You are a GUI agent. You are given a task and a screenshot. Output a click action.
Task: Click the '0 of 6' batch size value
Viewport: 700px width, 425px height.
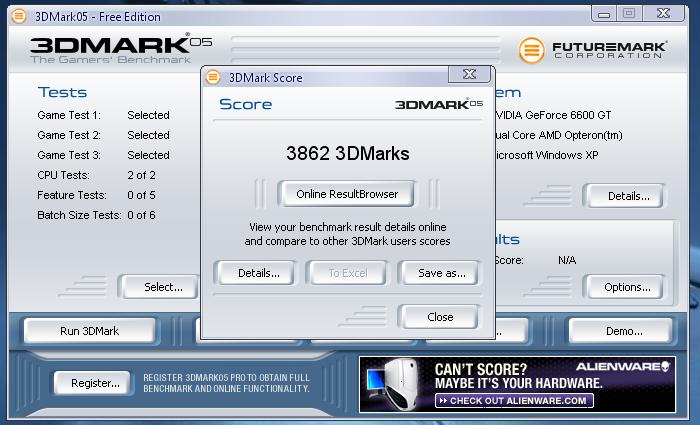tap(142, 215)
